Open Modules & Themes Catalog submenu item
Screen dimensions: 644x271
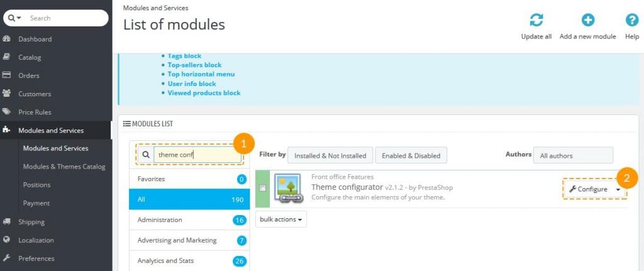(x=64, y=167)
